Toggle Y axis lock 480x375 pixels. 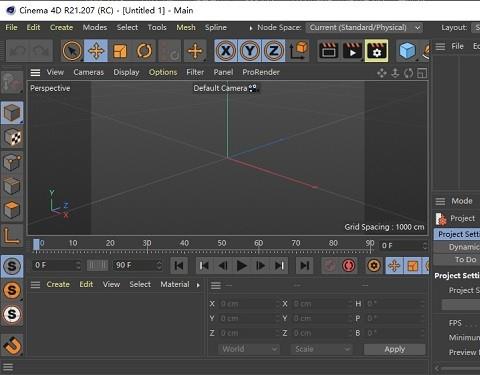pyautogui.click(x=250, y=51)
